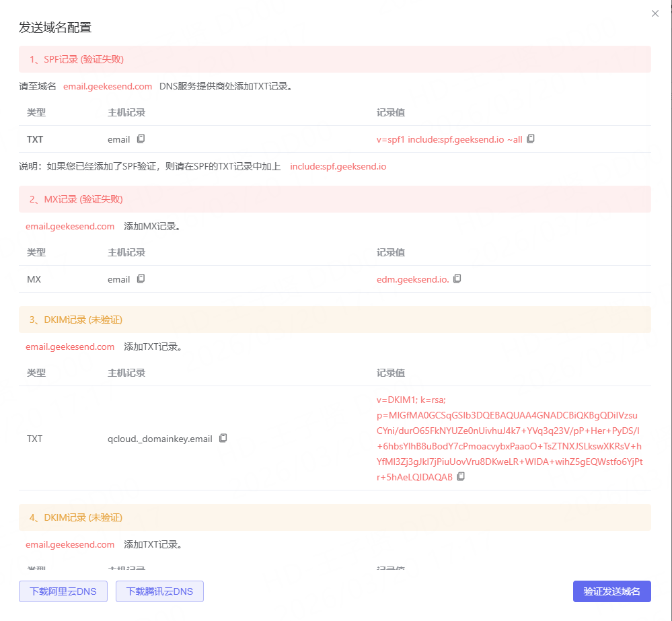Image resolution: width=672 pixels, height=621 pixels.
Task: Click email.geekesend.com link in the fourth DKIM section
Action: [70, 544]
